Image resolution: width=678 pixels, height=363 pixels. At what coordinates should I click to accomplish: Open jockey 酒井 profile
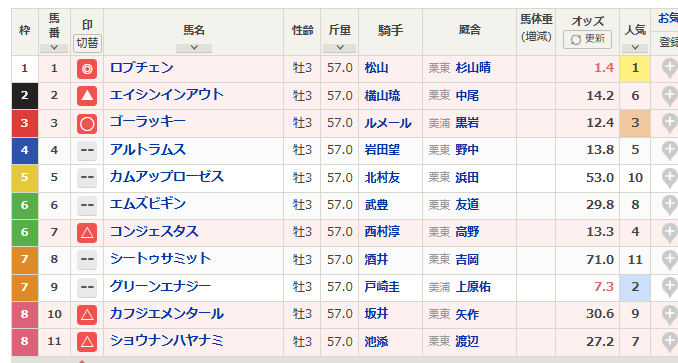376,260
